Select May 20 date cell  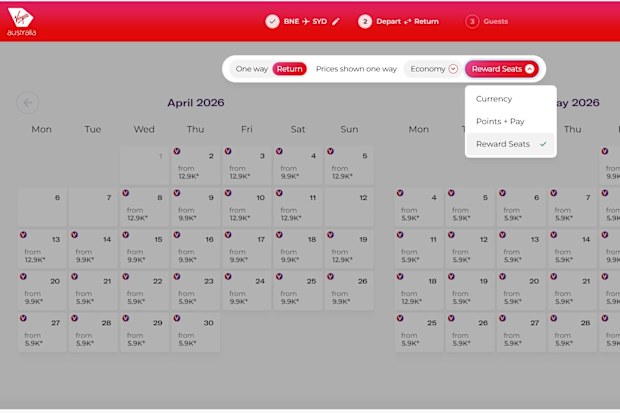[521, 291]
